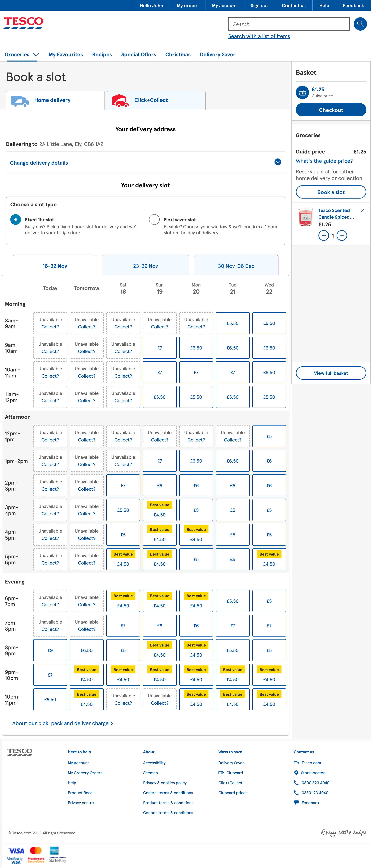Click the basket icon beside £1.25

302,92
